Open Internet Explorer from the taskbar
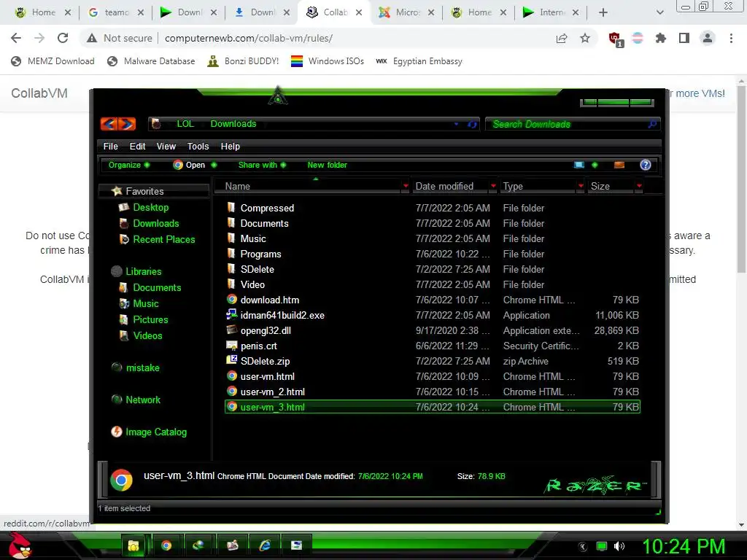 coord(264,545)
